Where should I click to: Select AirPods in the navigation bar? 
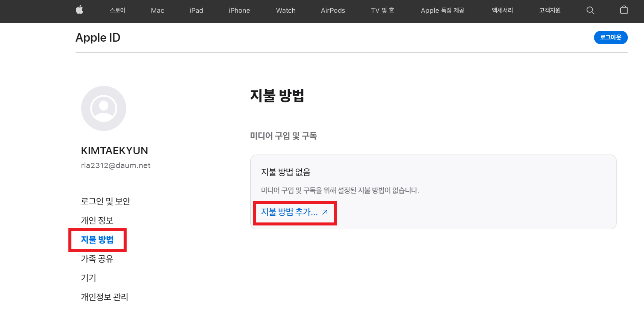coord(333,11)
